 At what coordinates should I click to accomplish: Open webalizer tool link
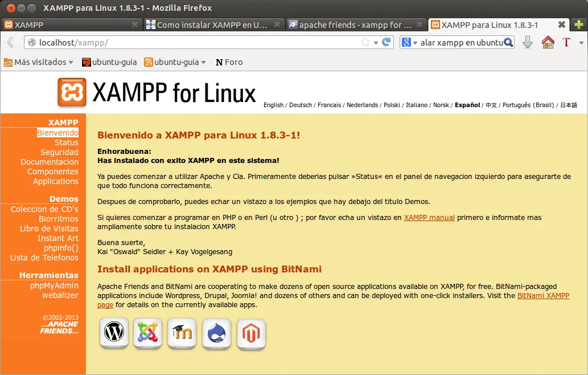pyautogui.click(x=60, y=295)
